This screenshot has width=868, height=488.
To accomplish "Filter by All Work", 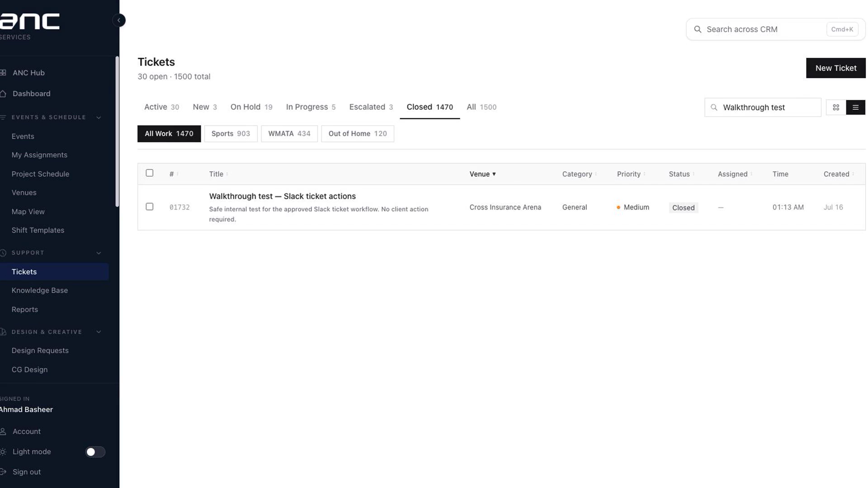I will point(169,134).
